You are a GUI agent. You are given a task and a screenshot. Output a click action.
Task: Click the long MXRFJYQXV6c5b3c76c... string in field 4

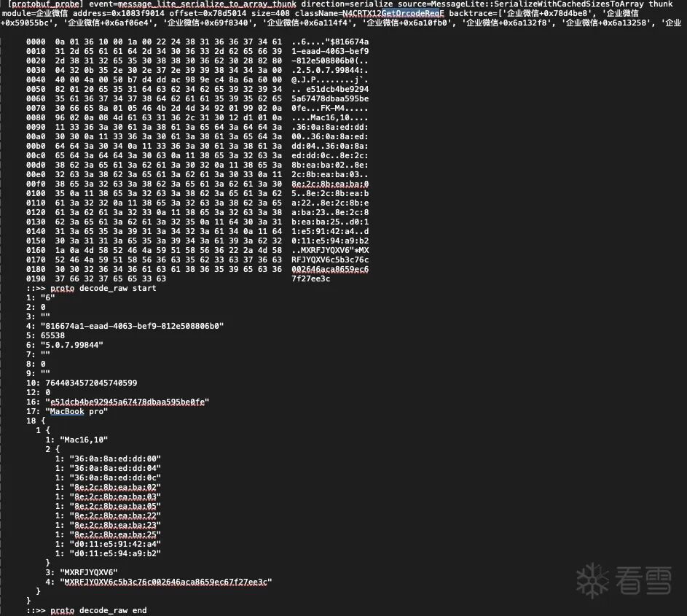tap(166, 582)
